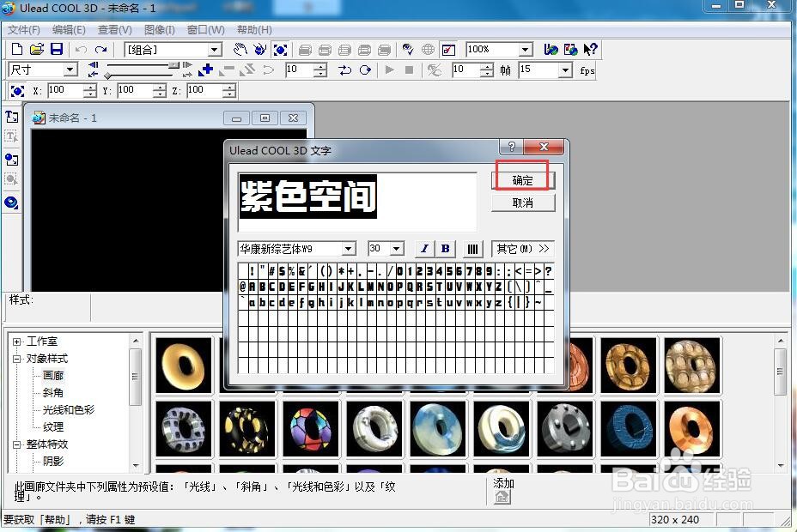The width and height of the screenshot is (797, 532).
Task: Click character A in the character map
Action: [x=252, y=287]
